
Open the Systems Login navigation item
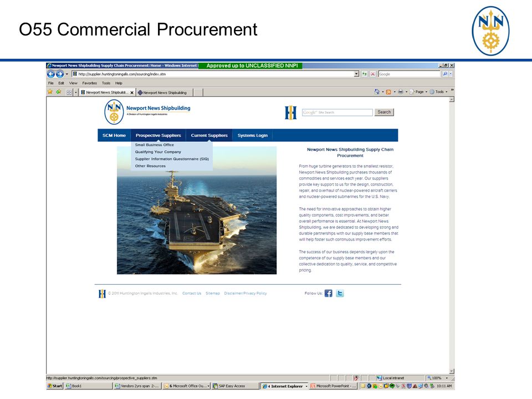[x=253, y=135]
